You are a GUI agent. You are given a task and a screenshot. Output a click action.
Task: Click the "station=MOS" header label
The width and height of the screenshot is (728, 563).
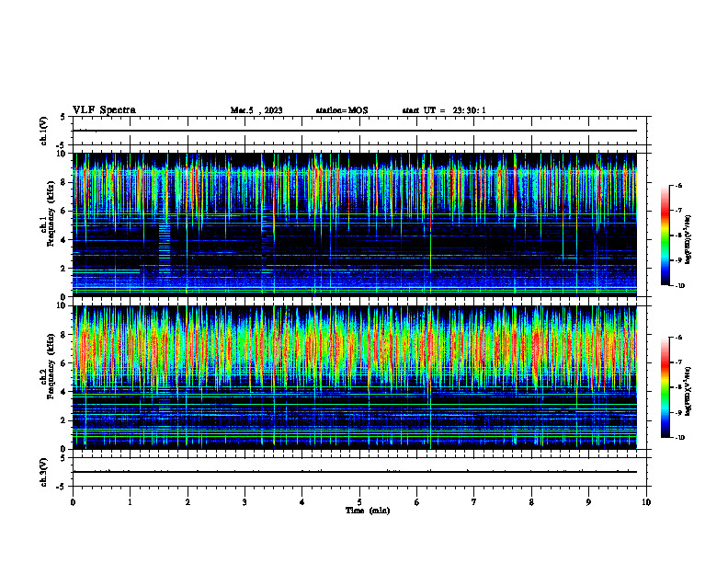[x=342, y=110]
